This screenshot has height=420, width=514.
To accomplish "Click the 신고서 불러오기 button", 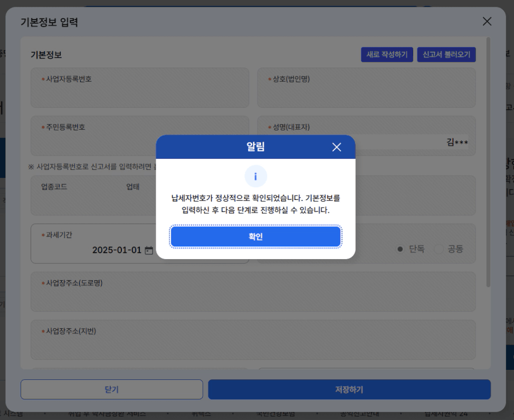I will pos(446,55).
